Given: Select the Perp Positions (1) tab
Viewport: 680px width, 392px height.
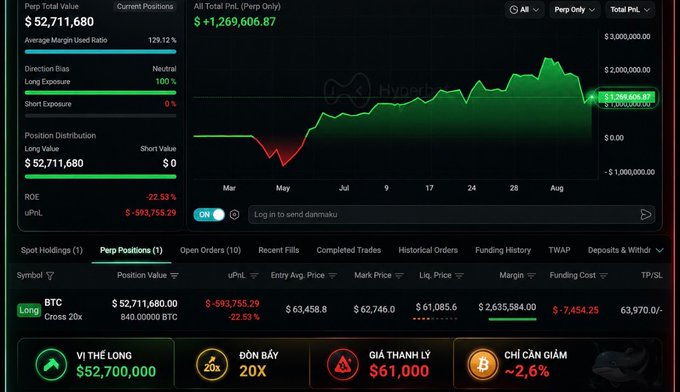Looking at the screenshot, I should 131,250.
